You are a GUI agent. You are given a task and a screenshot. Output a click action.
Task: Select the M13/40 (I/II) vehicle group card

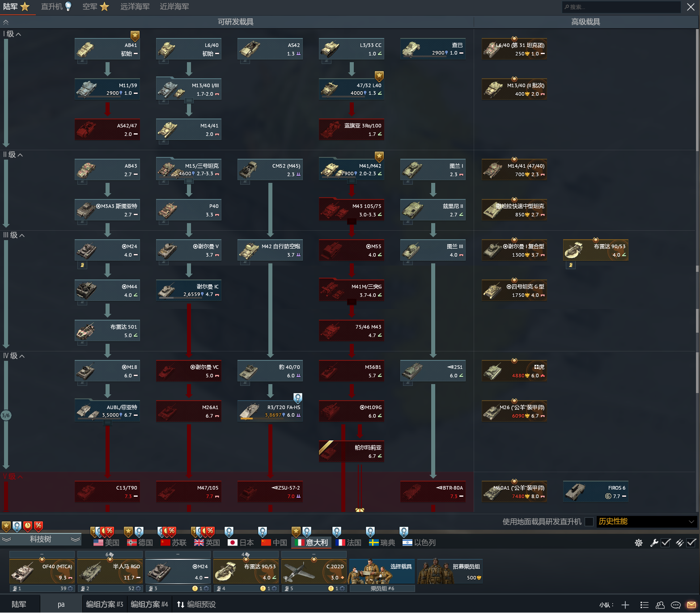(x=189, y=89)
